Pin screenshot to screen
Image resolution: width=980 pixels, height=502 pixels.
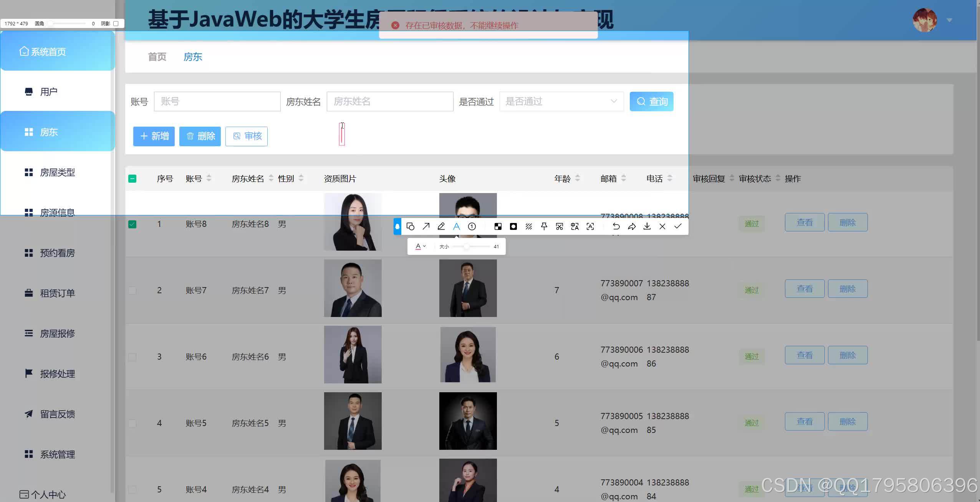pyautogui.click(x=544, y=226)
